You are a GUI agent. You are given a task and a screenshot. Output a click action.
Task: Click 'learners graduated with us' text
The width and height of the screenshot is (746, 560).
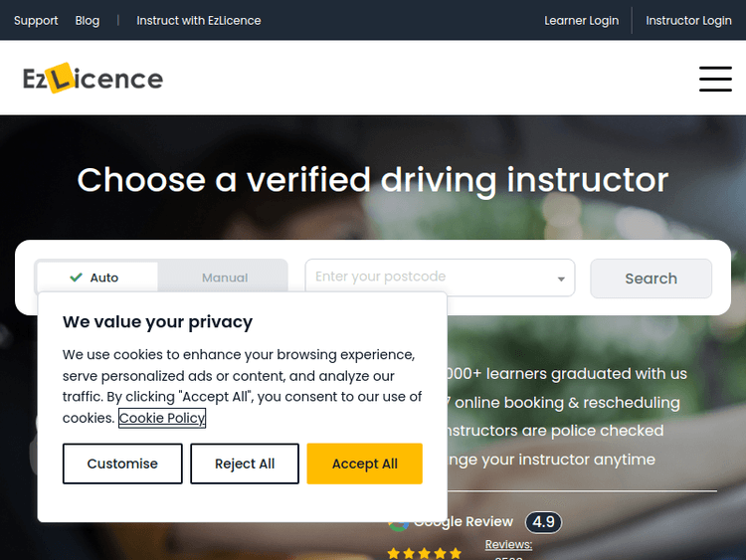coord(586,374)
